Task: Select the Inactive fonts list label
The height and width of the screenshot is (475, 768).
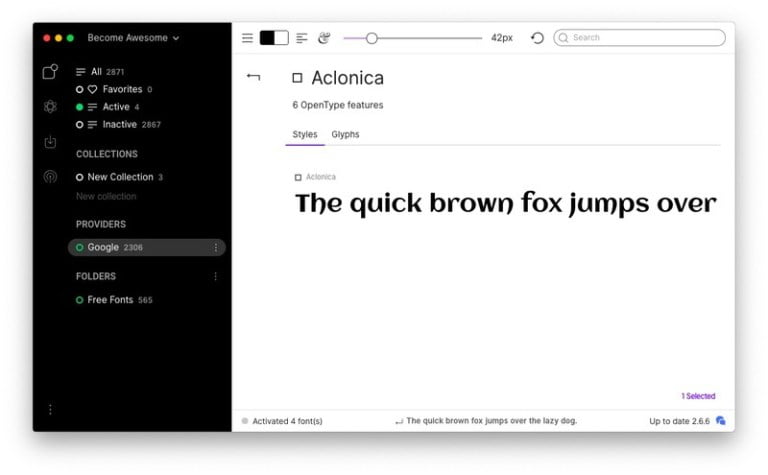Action: (120, 124)
